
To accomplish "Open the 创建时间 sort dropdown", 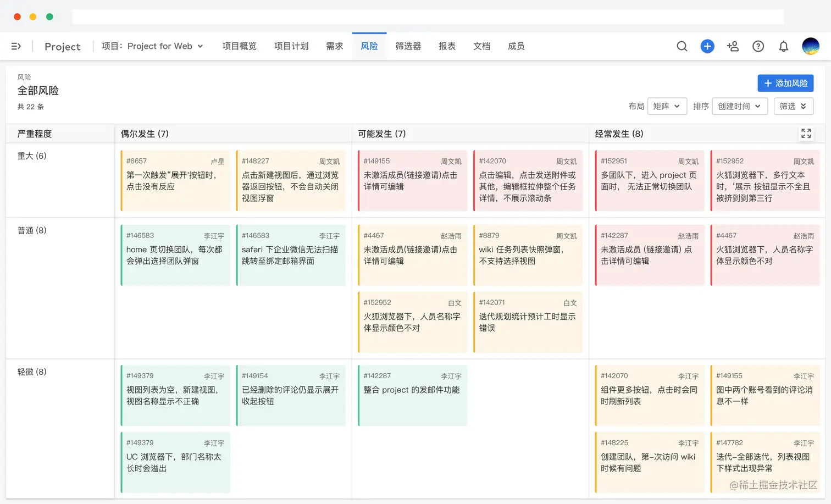I will tap(740, 106).
